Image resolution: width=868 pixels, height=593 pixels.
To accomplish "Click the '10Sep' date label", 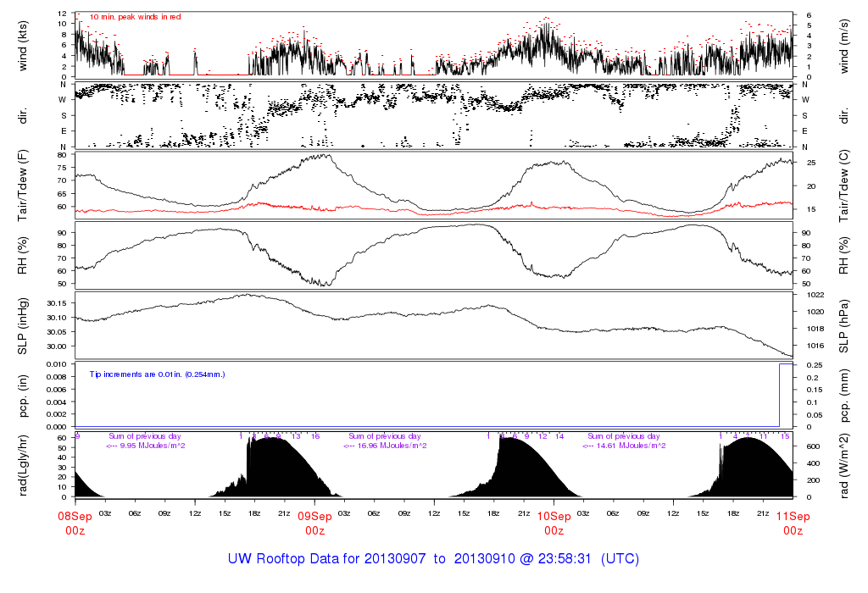I will pyautogui.click(x=554, y=517).
